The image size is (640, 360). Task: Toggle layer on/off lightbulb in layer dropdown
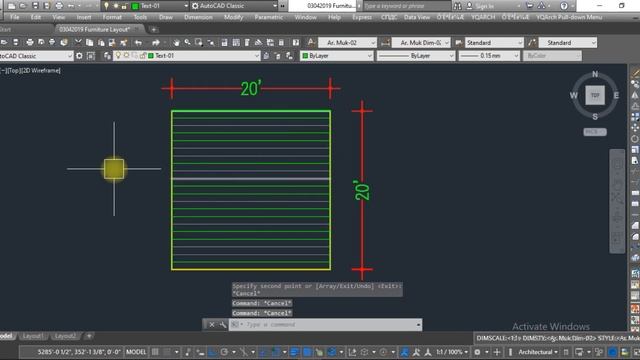click(118, 56)
